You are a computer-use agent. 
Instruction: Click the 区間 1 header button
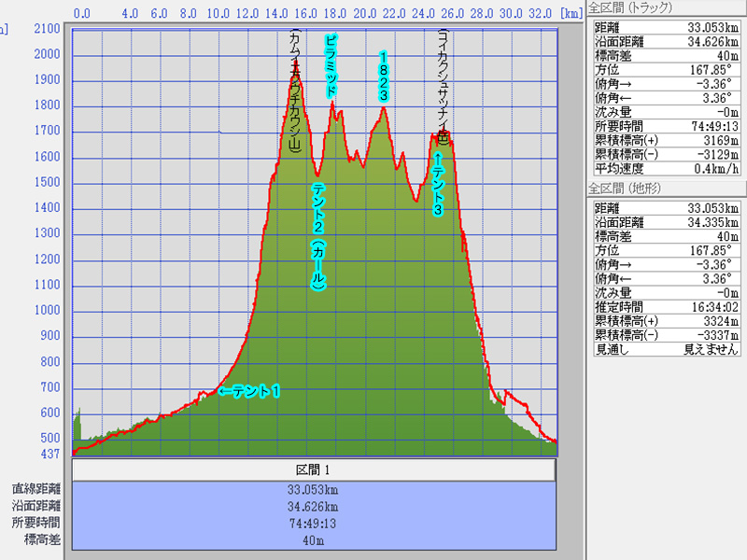[315, 469]
